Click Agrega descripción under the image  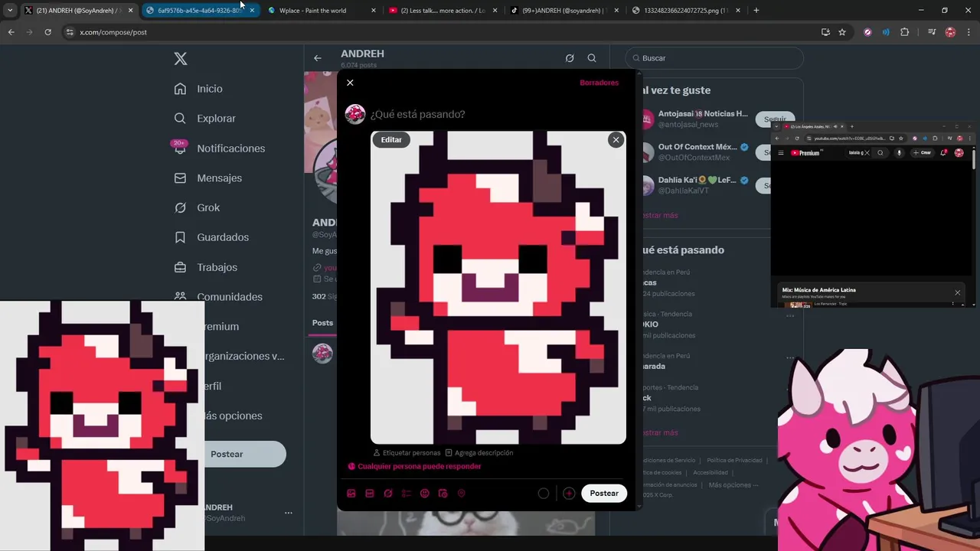[479, 453]
